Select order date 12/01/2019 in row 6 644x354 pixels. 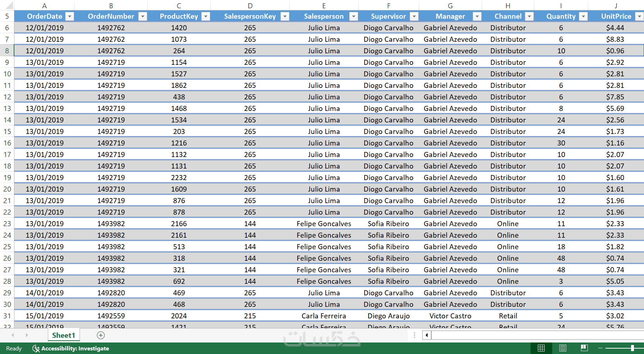point(44,28)
